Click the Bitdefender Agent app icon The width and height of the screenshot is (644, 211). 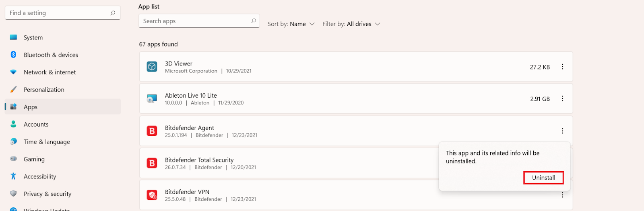point(152,131)
